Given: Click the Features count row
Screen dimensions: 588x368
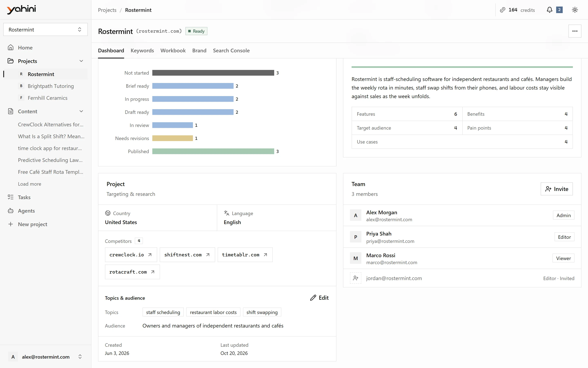Looking at the screenshot, I should click(407, 114).
